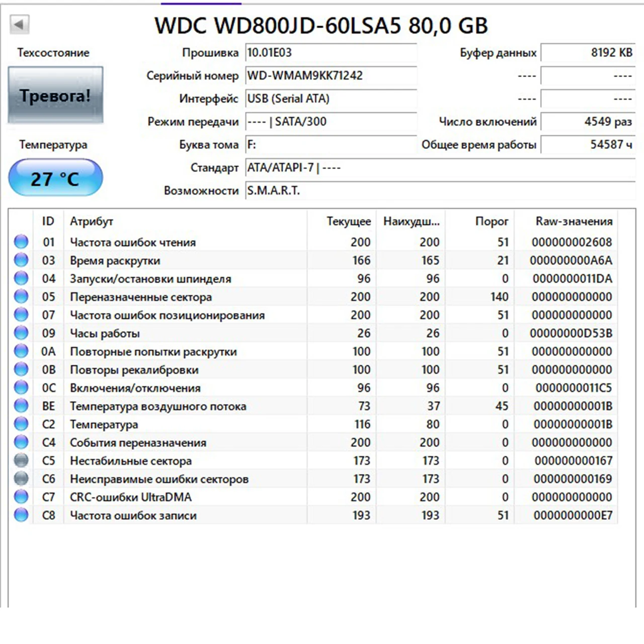Click the Техсостояние label
The image size is (644, 644).
53,53
